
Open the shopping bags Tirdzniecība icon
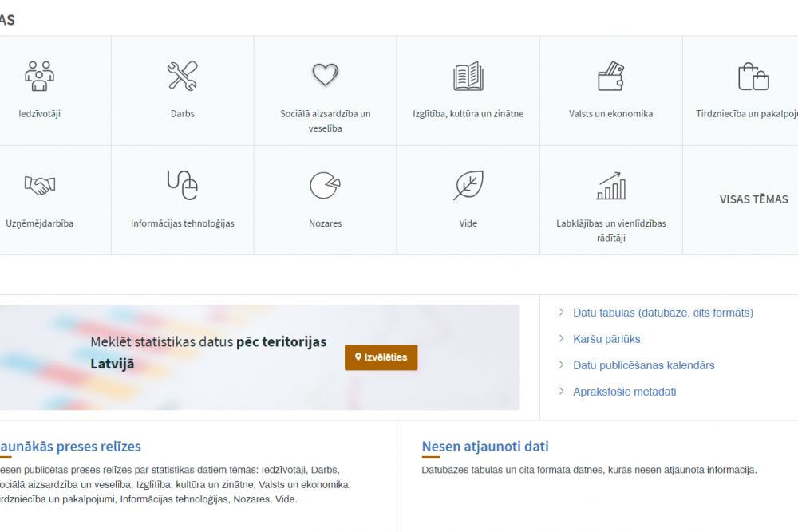pos(754,77)
